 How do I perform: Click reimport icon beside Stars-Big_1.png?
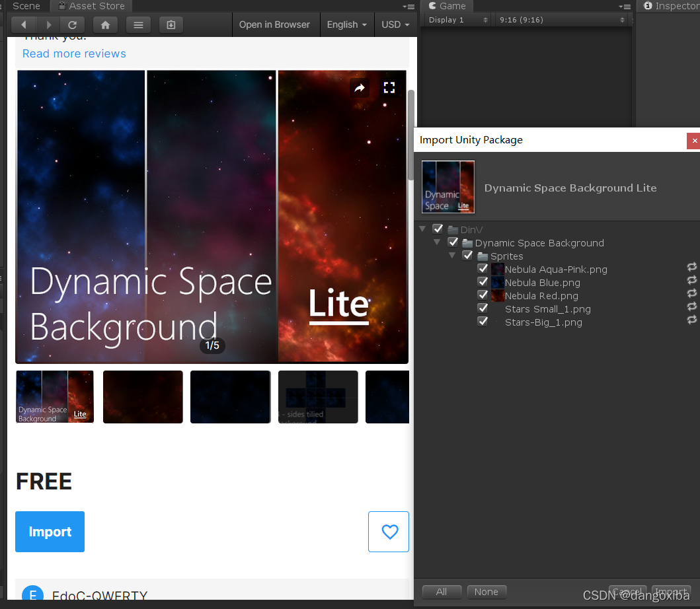pos(691,320)
